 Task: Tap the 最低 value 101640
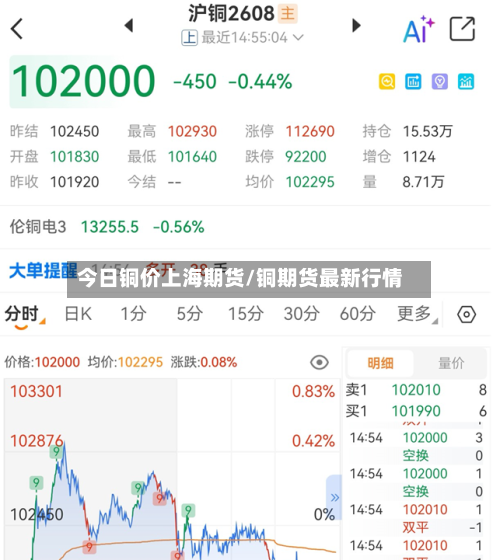tap(192, 157)
